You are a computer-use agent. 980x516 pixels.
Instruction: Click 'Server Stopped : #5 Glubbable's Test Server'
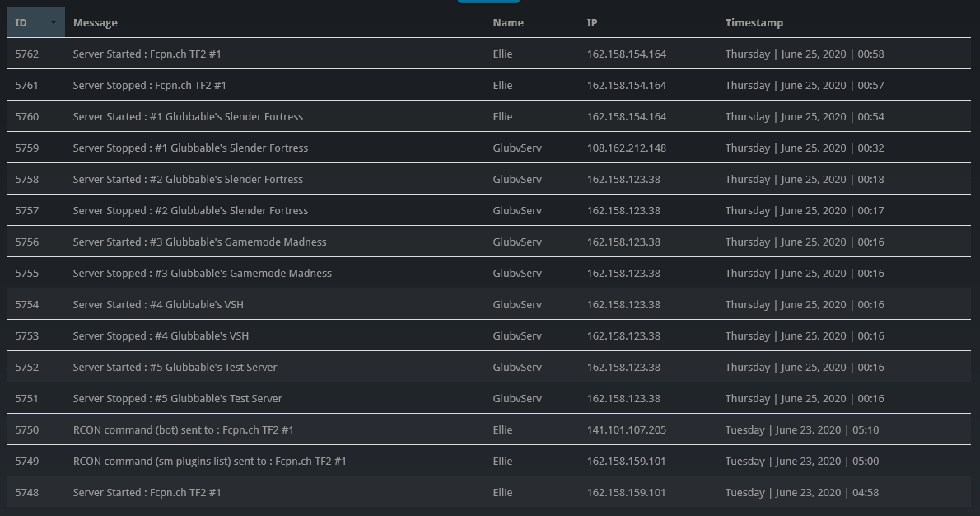click(x=178, y=398)
